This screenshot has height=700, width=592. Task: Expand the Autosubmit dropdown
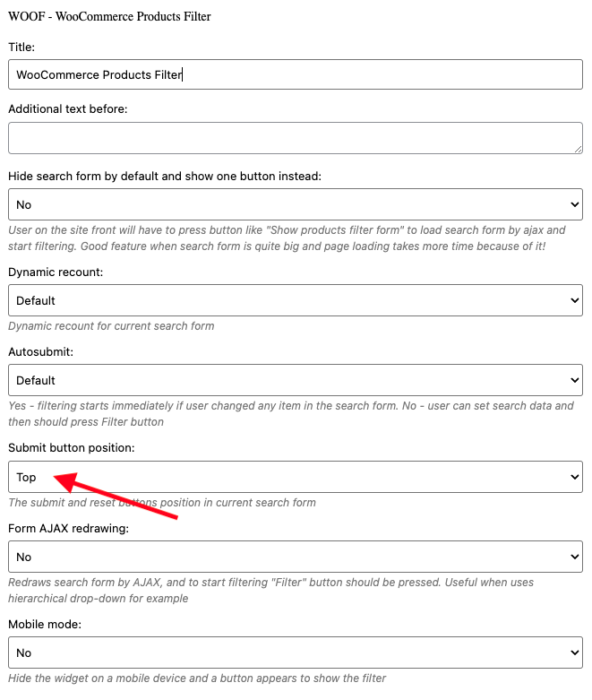[296, 380]
